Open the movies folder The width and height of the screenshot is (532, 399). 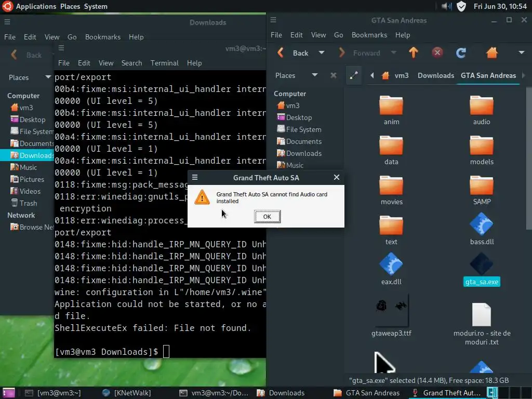tap(391, 185)
